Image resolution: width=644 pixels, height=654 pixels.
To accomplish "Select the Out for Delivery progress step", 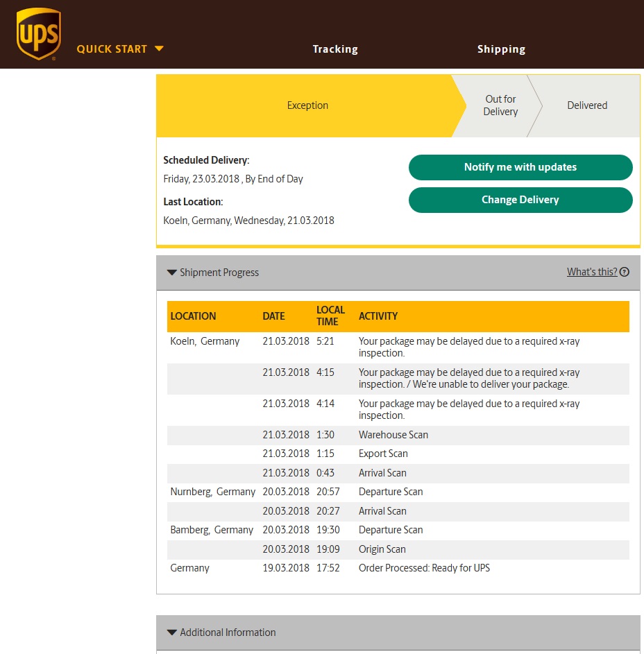I will 500,105.
